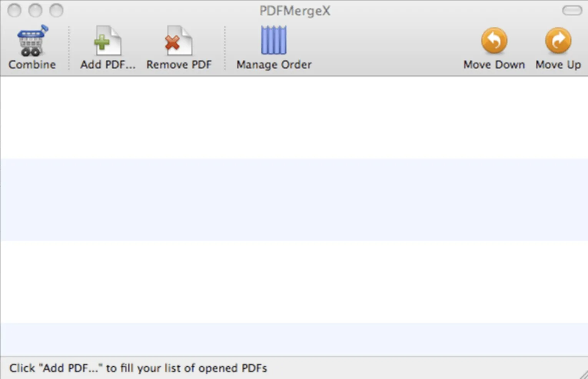
Task: Click the "Combine" text label
Action: (x=32, y=65)
